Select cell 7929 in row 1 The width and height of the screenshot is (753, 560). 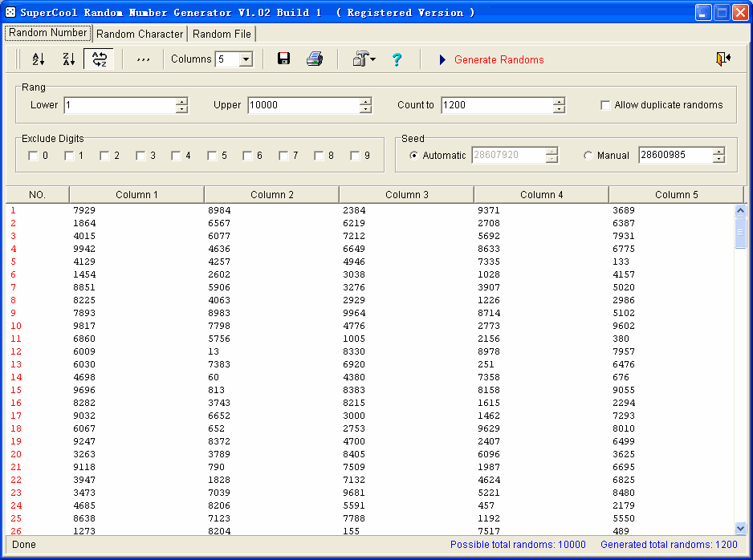(x=84, y=210)
